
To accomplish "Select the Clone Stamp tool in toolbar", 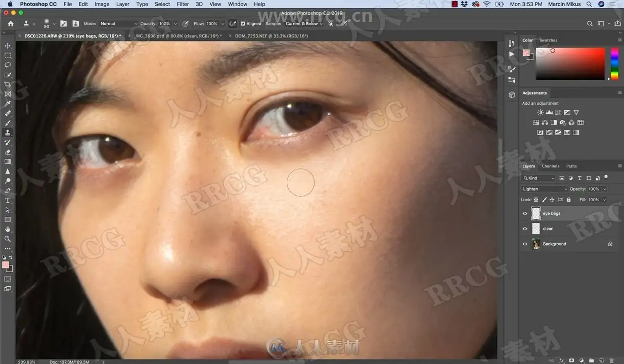I will coord(8,132).
